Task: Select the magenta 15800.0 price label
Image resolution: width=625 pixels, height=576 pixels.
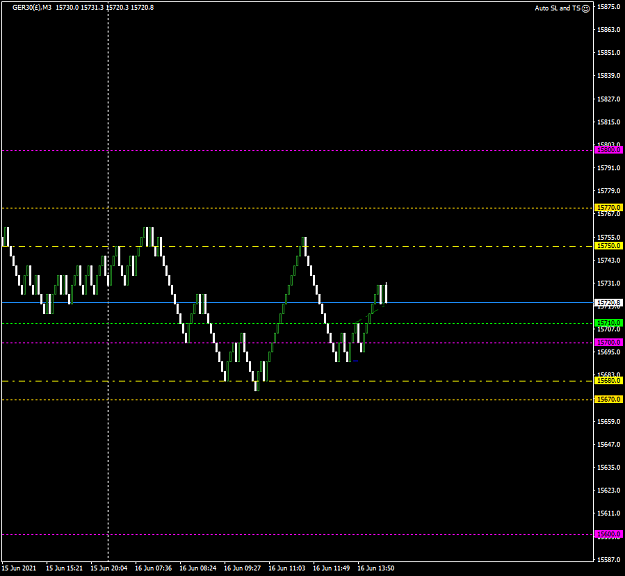Action: 608,150
